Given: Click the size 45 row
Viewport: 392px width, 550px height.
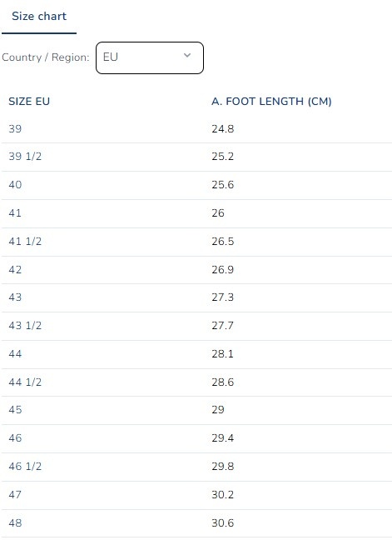Looking at the screenshot, I should [196, 410].
